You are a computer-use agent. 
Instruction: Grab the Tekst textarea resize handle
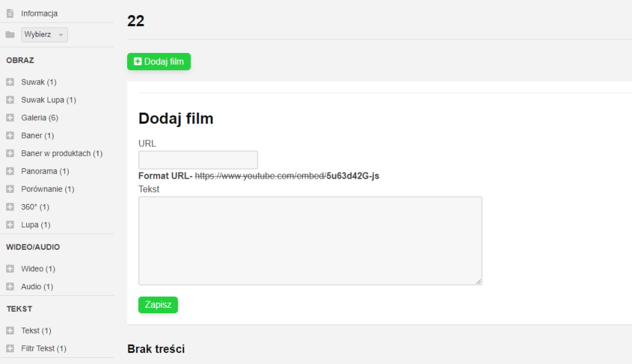point(479,282)
